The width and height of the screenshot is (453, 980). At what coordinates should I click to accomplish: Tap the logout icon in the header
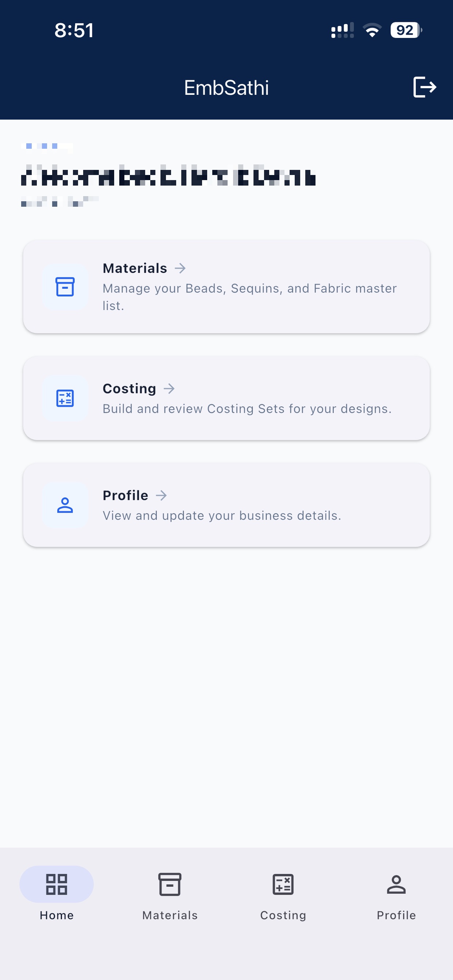coord(425,87)
